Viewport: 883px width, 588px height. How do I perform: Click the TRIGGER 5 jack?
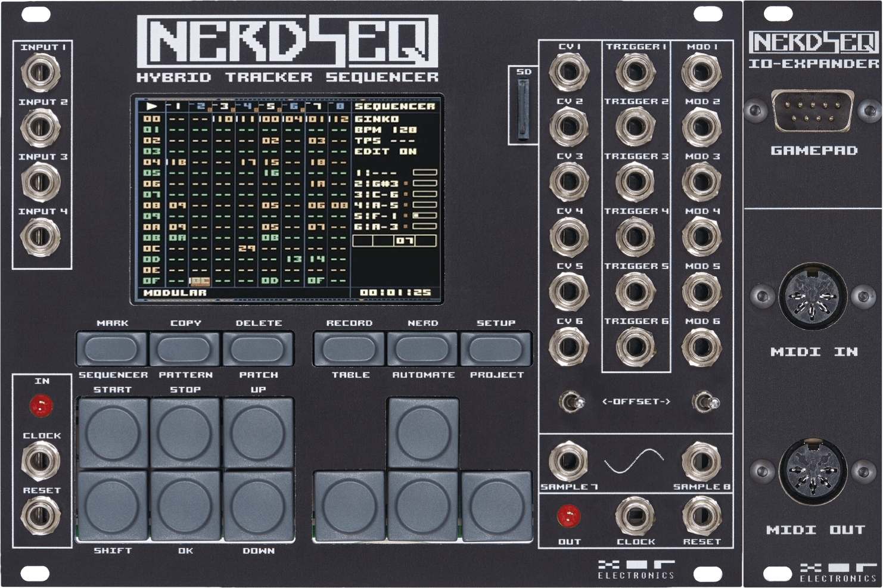pyautogui.click(x=635, y=291)
